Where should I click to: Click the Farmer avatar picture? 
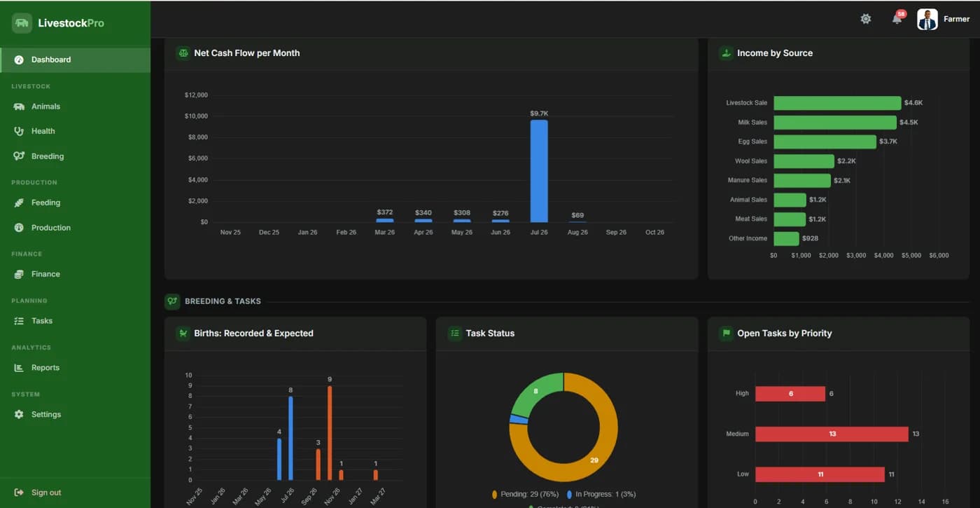coord(927,20)
